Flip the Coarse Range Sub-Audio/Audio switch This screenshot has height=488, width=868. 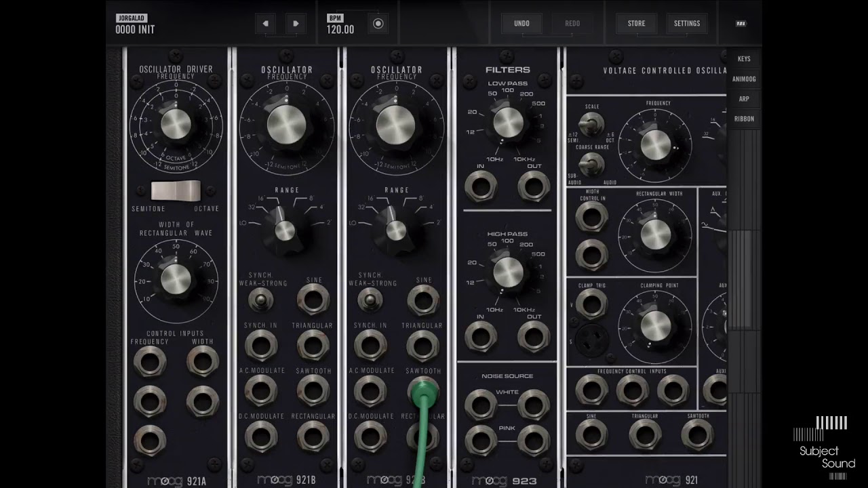[x=591, y=163]
